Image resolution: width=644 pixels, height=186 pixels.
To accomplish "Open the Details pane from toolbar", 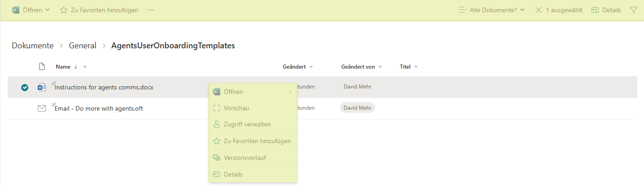I will click(x=606, y=10).
